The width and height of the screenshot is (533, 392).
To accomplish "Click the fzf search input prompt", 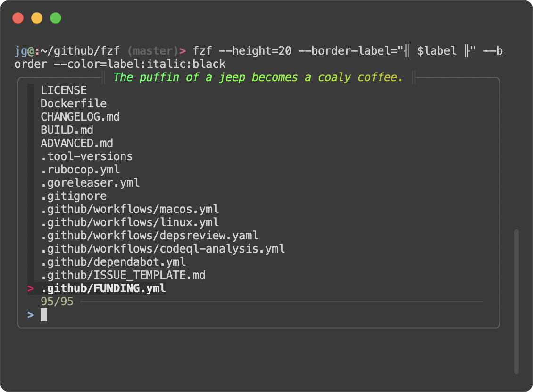I will tap(43, 314).
